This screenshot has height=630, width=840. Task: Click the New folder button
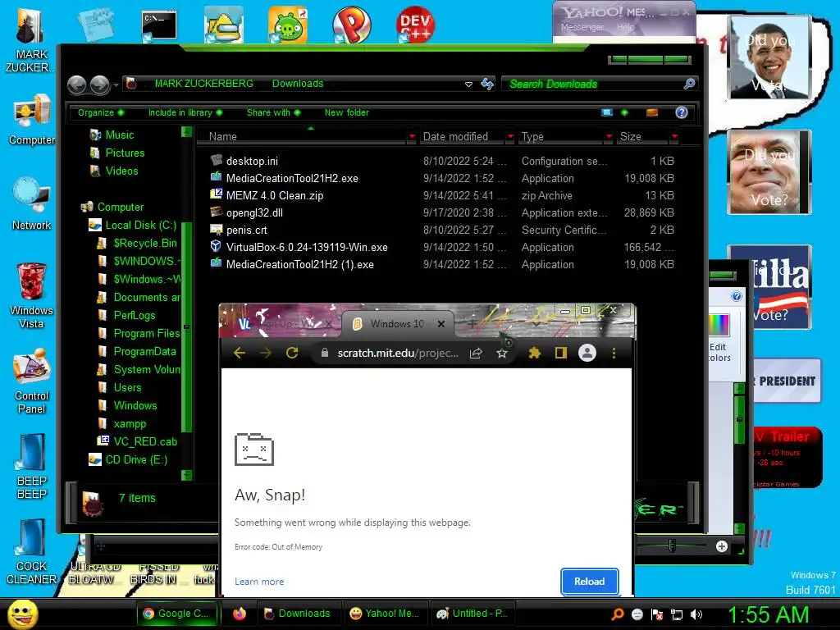click(347, 112)
